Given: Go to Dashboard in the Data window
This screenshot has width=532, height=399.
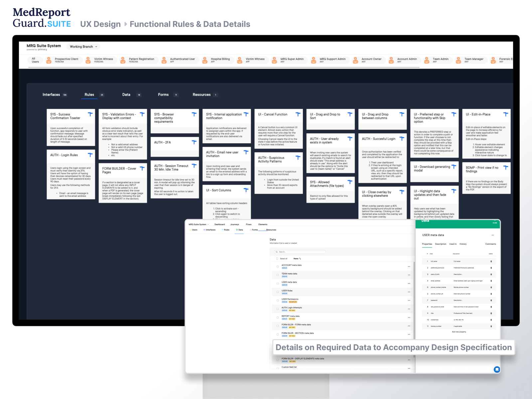Looking at the screenshot, I should [x=219, y=224].
